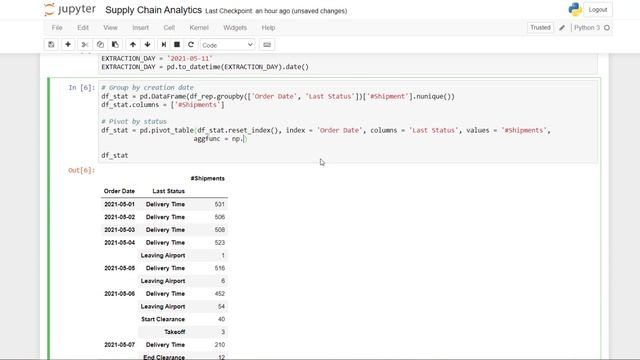This screenshot has width=640, height=360.
Task: Click the Takeoff status cell
Action: tap(175, 332)
